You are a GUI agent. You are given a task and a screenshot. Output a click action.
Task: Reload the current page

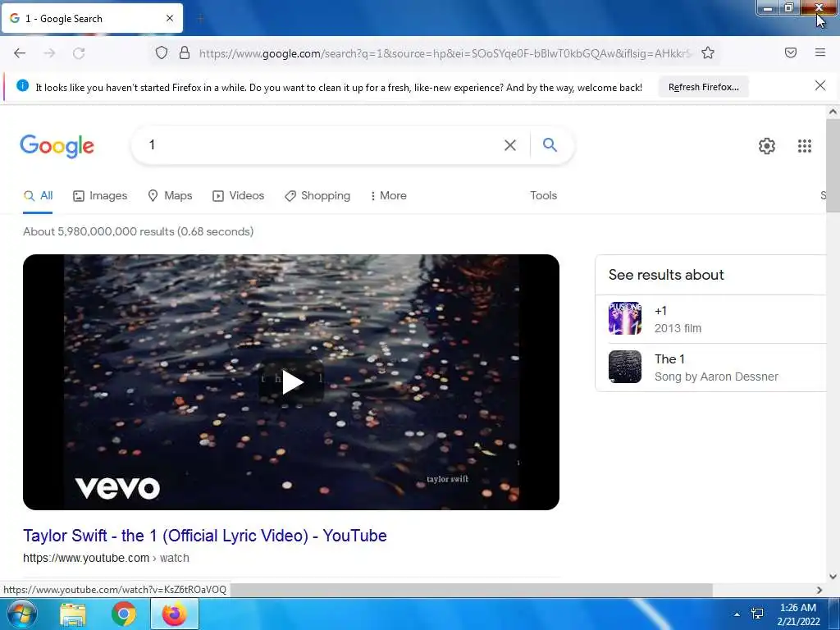coord(79,53)
